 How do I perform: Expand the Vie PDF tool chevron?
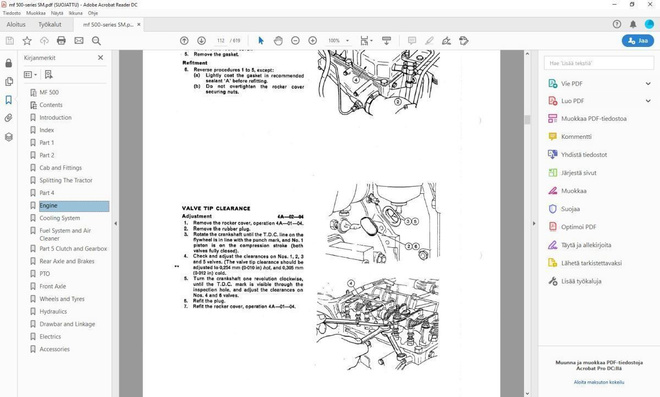coord(648,84)
